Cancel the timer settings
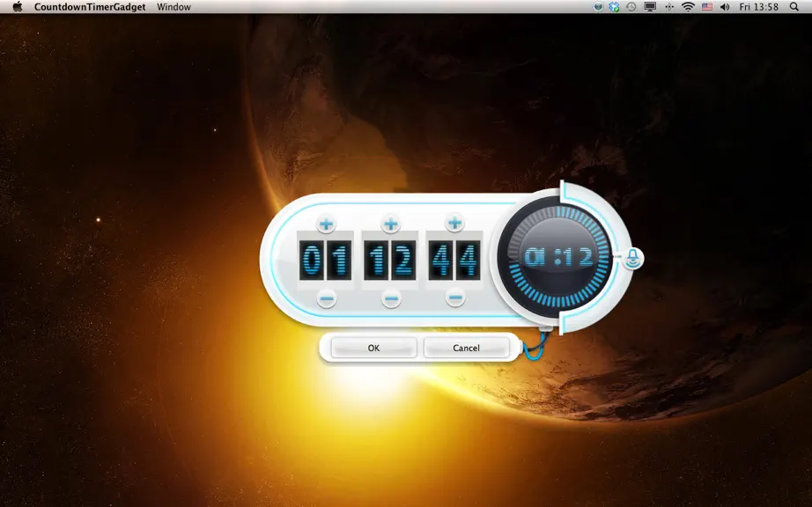 (x=466, y=348)
